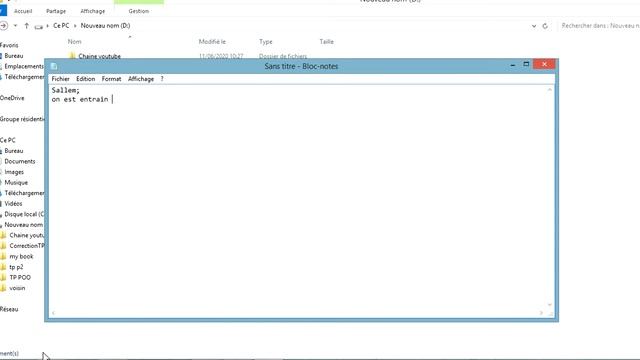Select Images under Ce PC
Screen dimensions: 640x360
[x=14, y=172]
